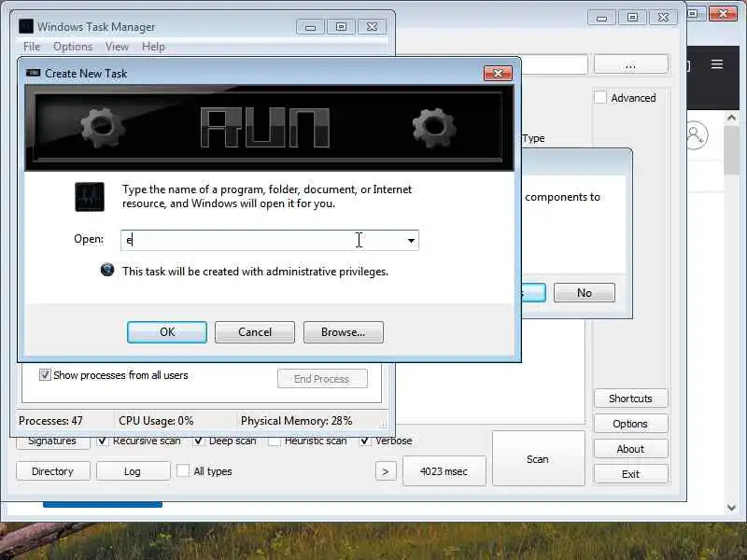747x560 pixels.
Task: Close the Create New Task dialog
Action: coord(498,74)
